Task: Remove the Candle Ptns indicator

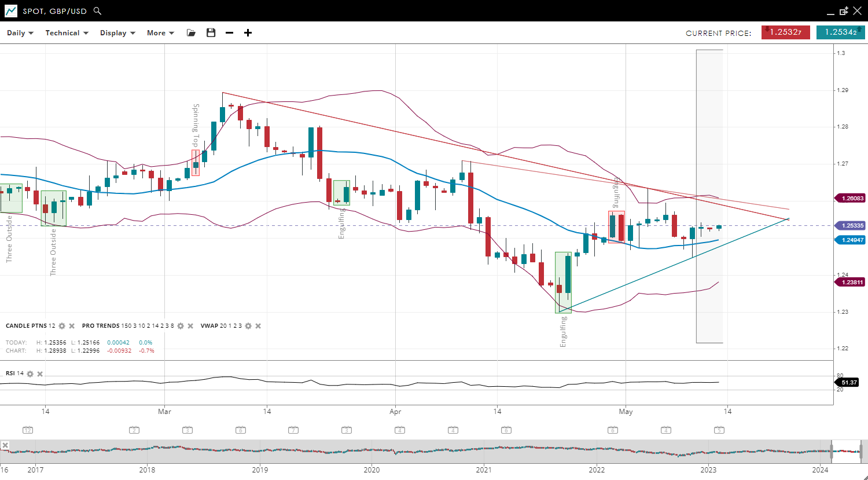Action: 72,326
